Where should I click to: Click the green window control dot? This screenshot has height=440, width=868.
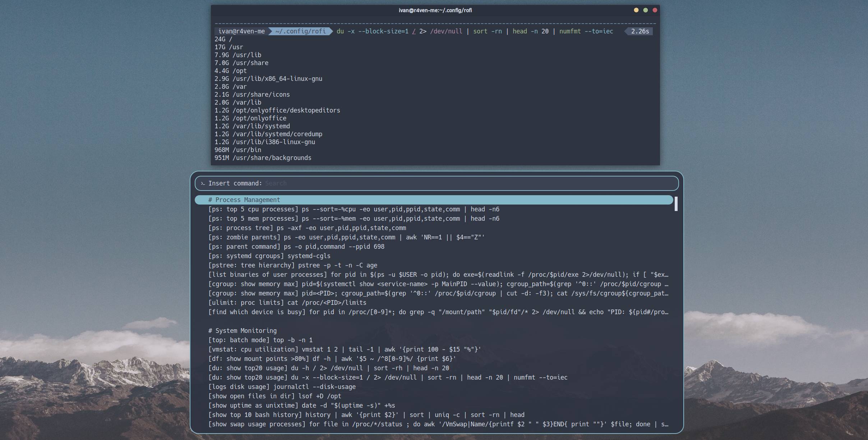[645, 10]
